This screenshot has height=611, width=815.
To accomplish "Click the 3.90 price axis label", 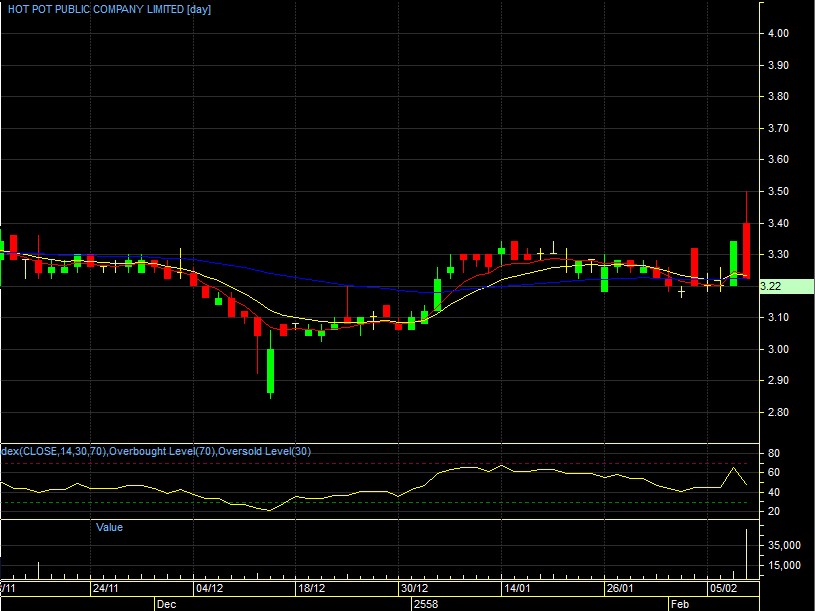I will (x=778, y=65).
